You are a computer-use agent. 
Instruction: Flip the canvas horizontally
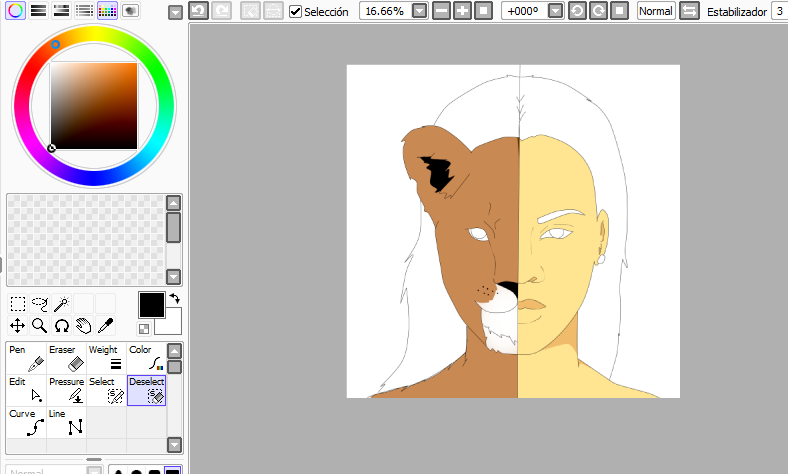point(689,11)
